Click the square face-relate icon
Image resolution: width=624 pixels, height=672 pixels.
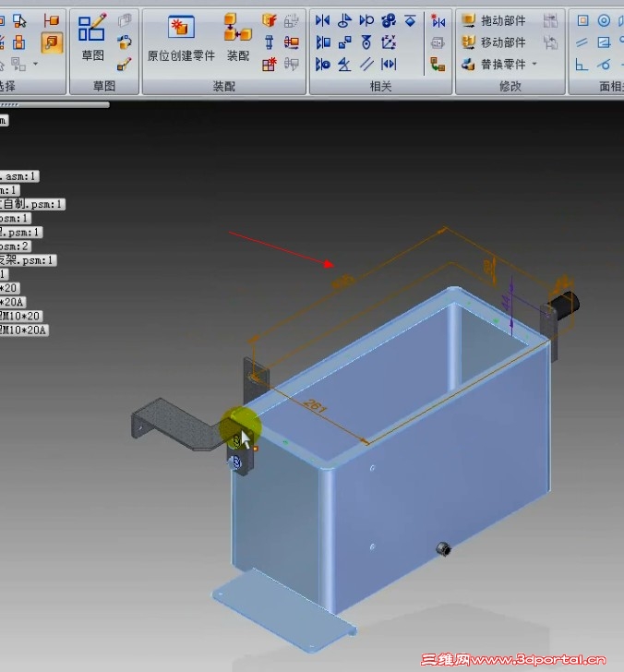[582, 20]
